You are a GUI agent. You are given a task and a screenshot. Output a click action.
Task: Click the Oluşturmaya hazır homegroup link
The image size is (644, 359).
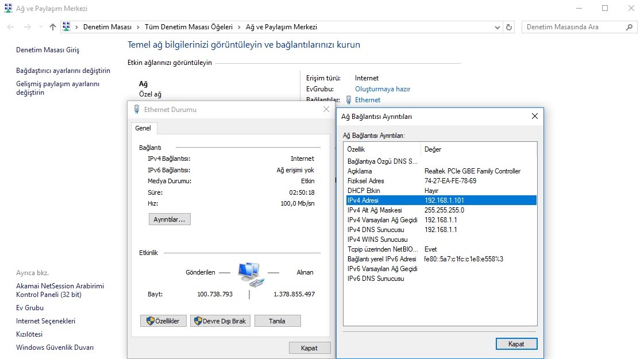[382, 89]
